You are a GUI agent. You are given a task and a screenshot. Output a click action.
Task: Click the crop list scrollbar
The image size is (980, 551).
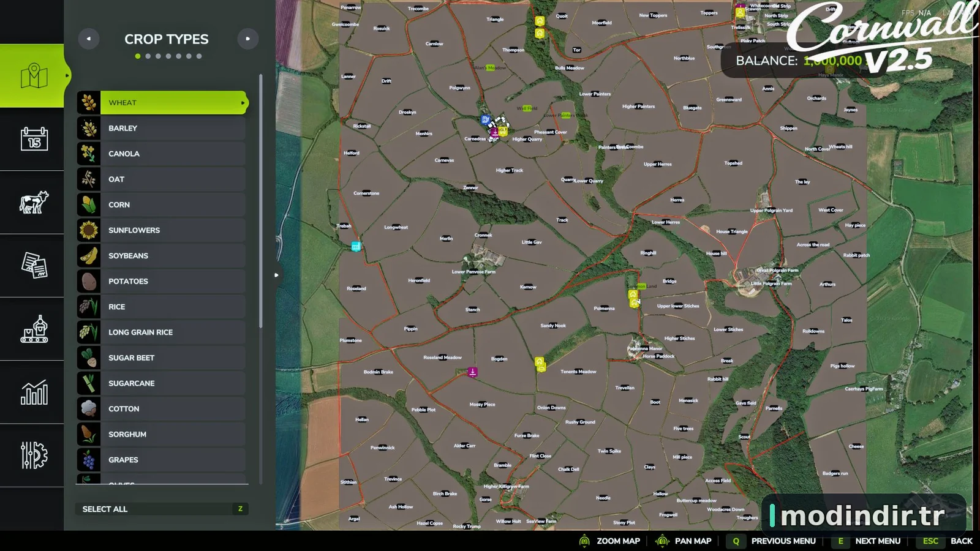tap(261, 202)
